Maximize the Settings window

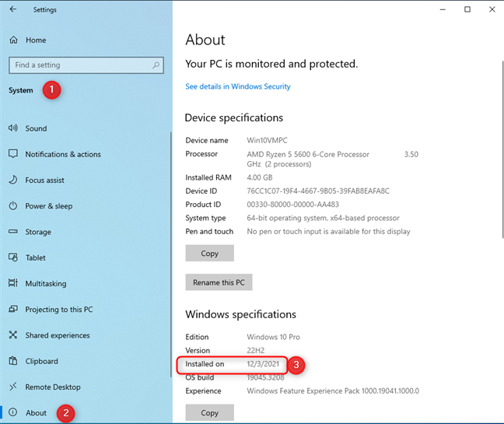coord(467,9)
